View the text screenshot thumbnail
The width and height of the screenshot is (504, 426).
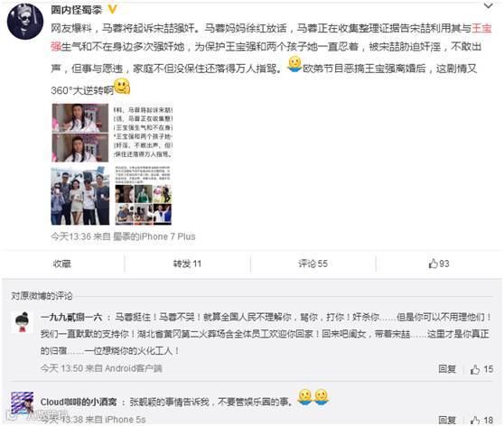(x=143, y=133)
